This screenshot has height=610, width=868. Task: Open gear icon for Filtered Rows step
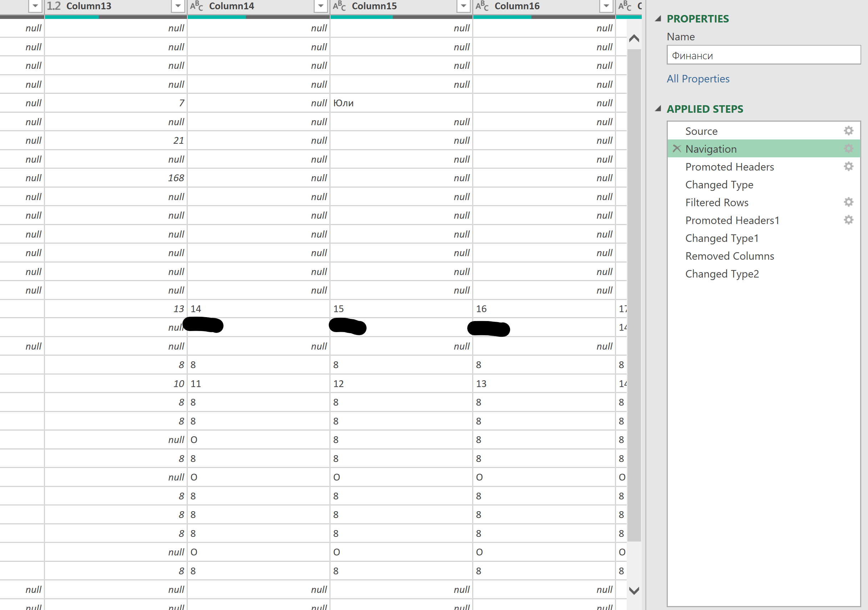point(848,202)
